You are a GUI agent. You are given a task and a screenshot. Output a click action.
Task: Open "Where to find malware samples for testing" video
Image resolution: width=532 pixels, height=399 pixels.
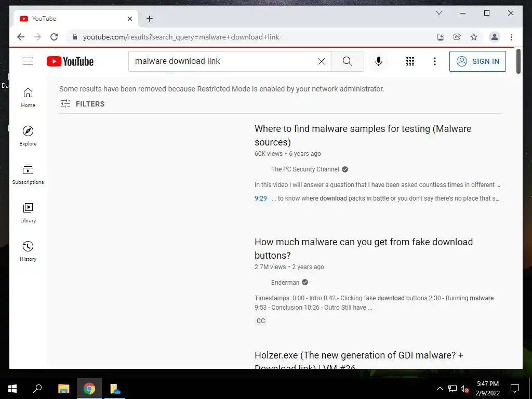pyautogui.click(x=363, y=136)
